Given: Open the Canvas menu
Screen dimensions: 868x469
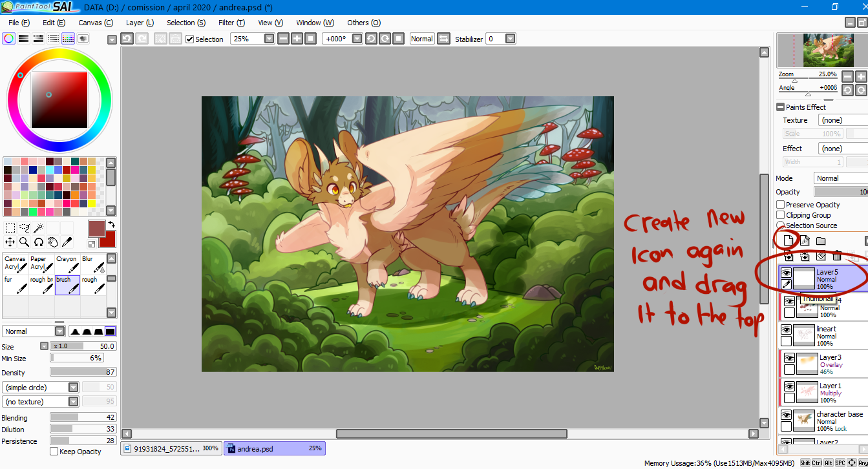Looking at the screenshot, I should tap(96, 23).
